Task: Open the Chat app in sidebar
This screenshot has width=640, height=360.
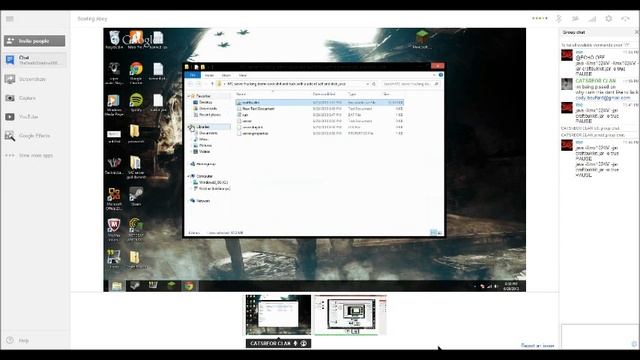Action: point(34,60)
